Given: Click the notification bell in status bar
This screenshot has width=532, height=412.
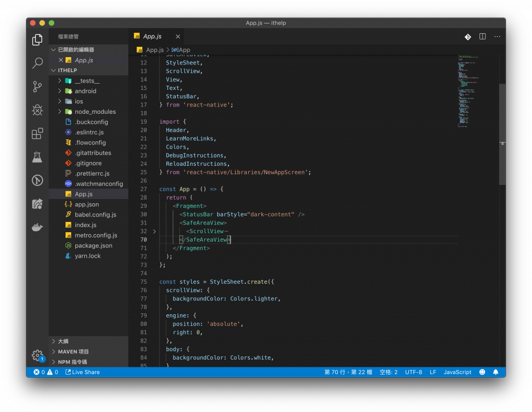Looking at the screenshot, I should (496, 372).
